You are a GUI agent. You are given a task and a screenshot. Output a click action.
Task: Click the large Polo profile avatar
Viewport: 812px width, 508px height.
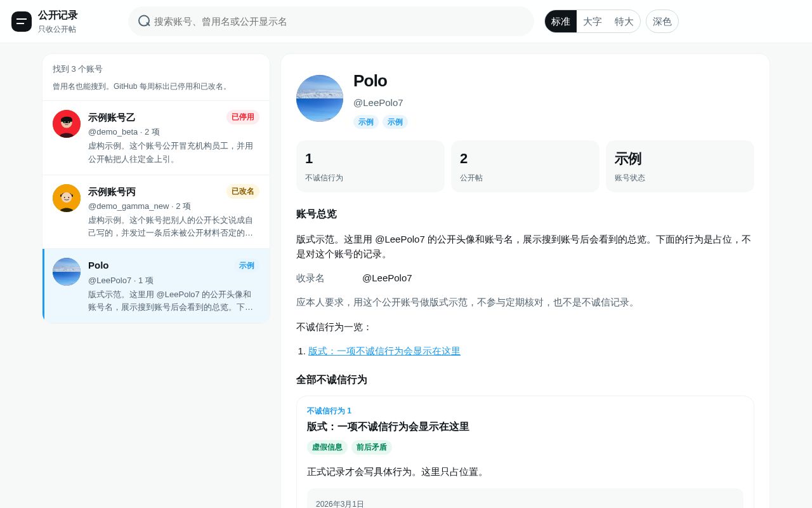coord(320,98)
